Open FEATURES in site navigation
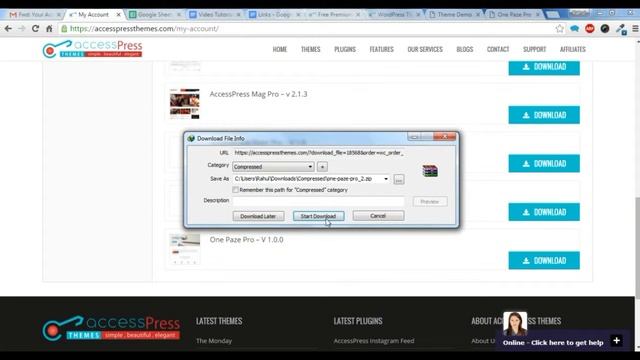Image resolution: width=640 pixels, height=360 pixels. pos(382,49)
